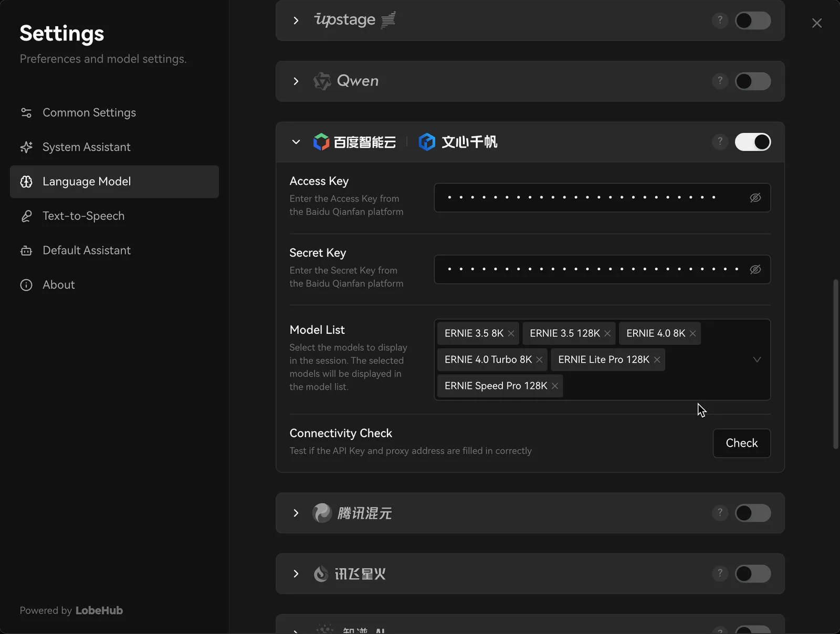Open Text-to-Speech settings

[114, 216]
